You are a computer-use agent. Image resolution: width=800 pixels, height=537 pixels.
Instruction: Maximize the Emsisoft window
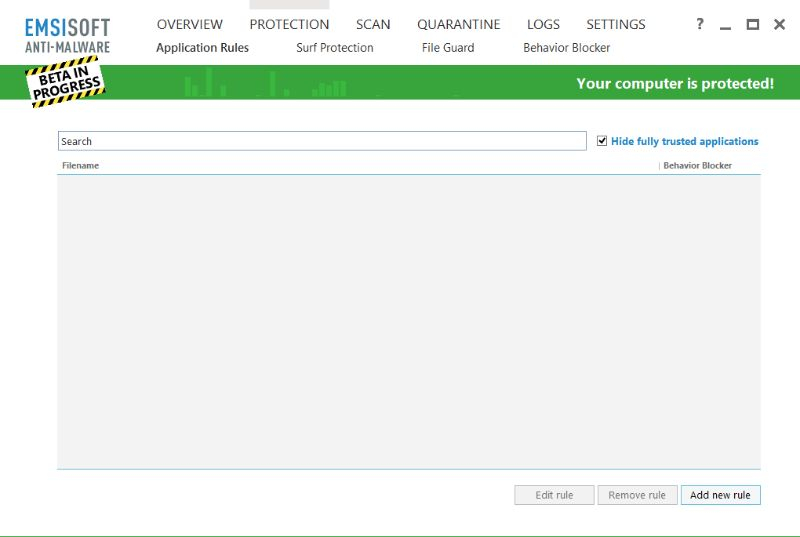pos(752,25)
